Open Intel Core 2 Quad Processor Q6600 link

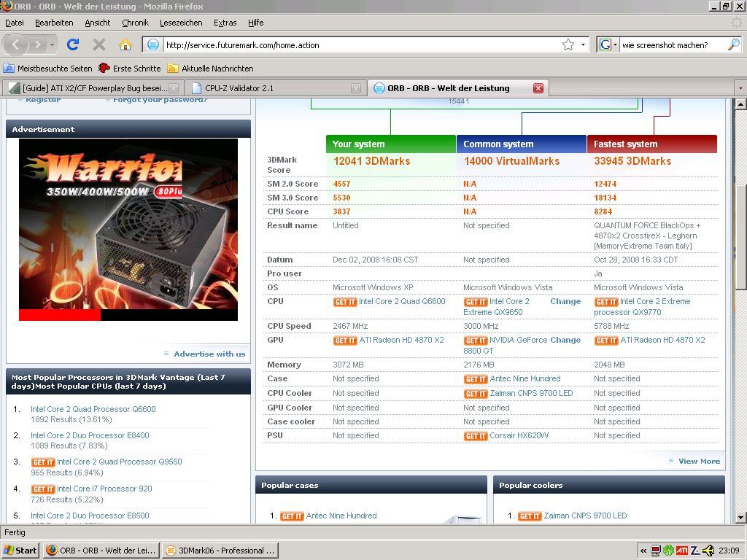(x=93, y=409)
